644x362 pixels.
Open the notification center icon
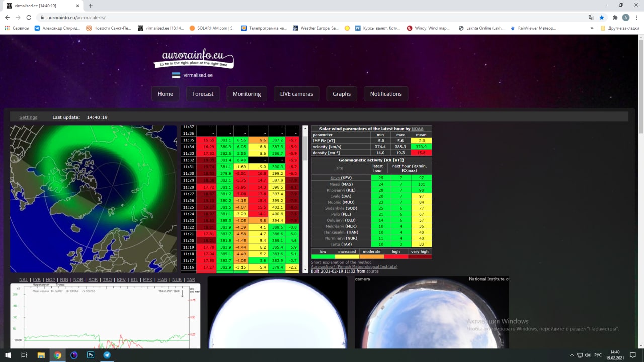pyautogui.click(x=633, y=355)
